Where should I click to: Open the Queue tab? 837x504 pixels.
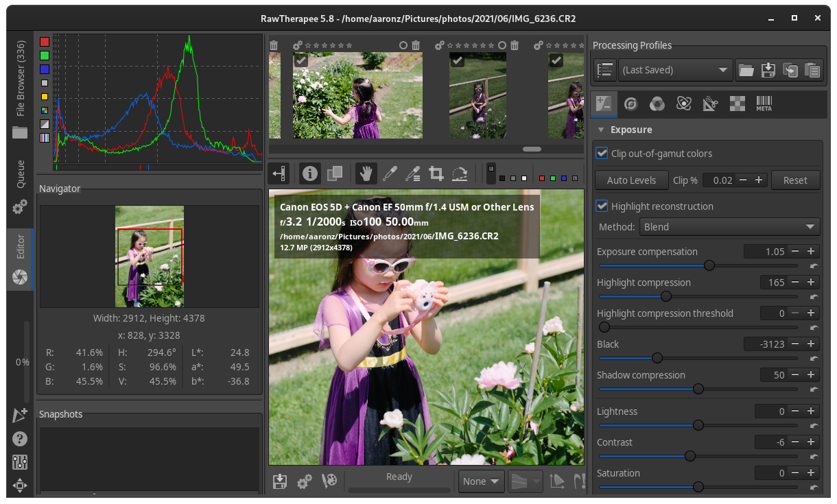point(20,174)
